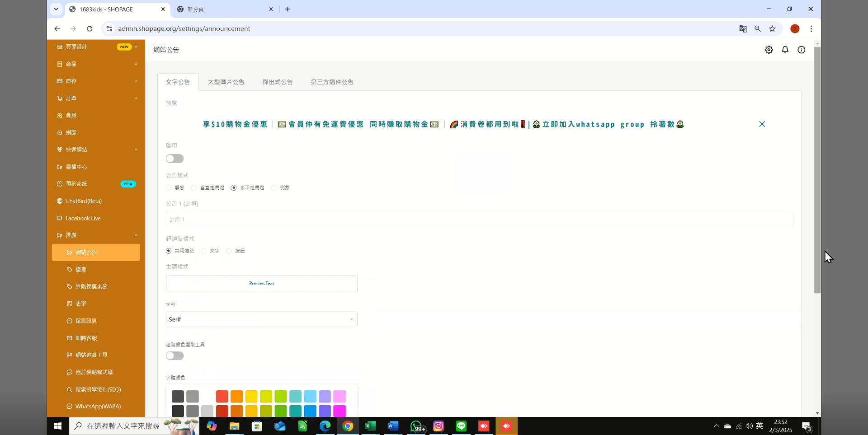Open the browser profile avatar
The height and width of the screenshot is (435, 868).
pos(795,28)
